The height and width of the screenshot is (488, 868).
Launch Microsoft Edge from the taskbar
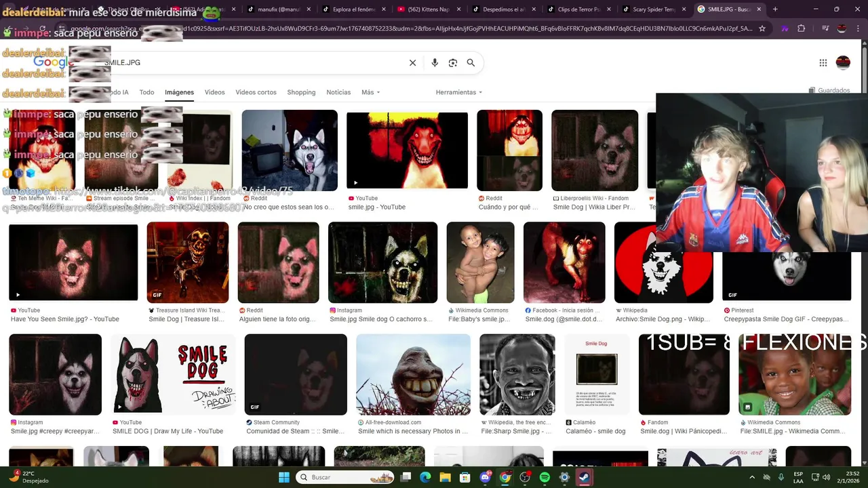pos(425,477)
